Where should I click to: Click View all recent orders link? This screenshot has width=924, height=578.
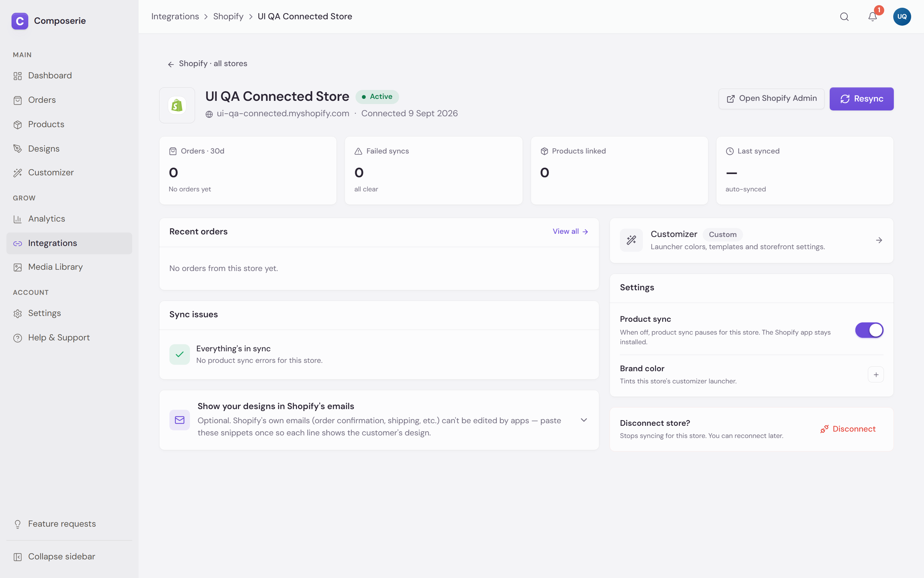[570, 232]
